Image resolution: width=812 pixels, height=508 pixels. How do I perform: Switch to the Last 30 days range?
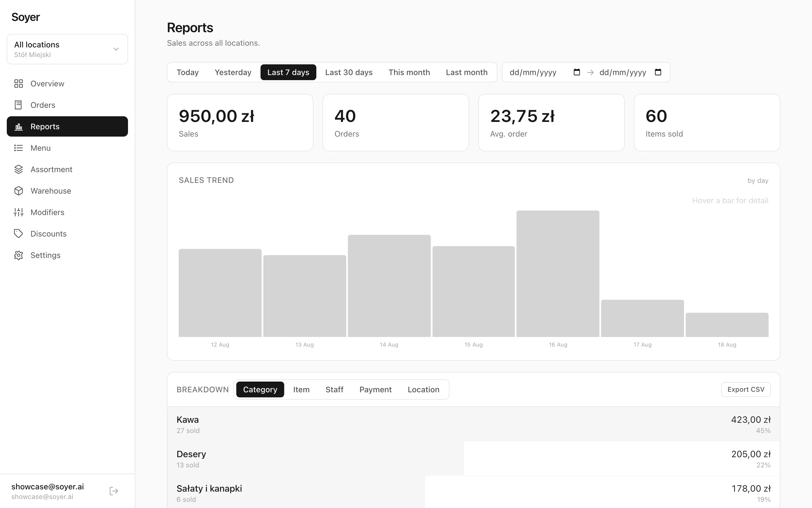(x=348, y=72)
